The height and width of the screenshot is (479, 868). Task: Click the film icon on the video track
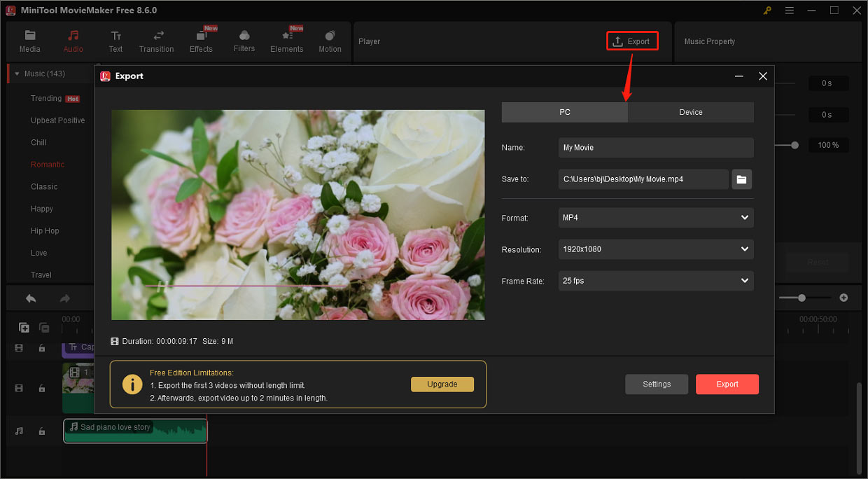point(19,389)
